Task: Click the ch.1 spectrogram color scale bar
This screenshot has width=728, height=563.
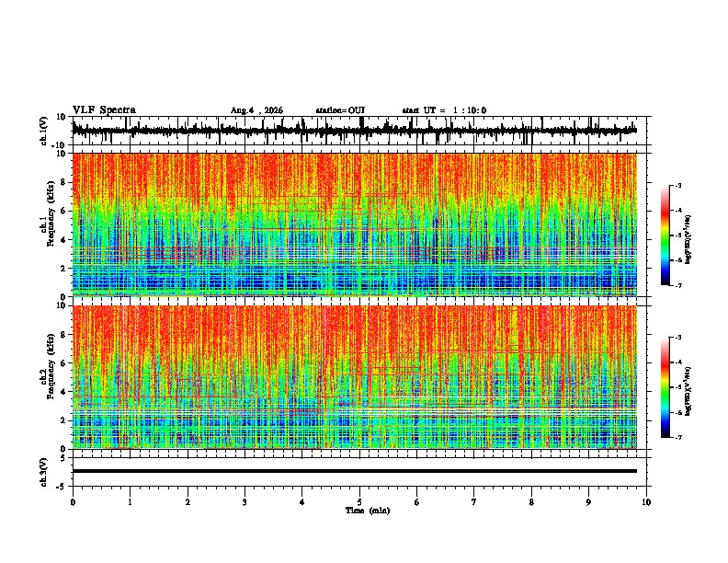Action: pyautogui.click(x=665, y=236)
